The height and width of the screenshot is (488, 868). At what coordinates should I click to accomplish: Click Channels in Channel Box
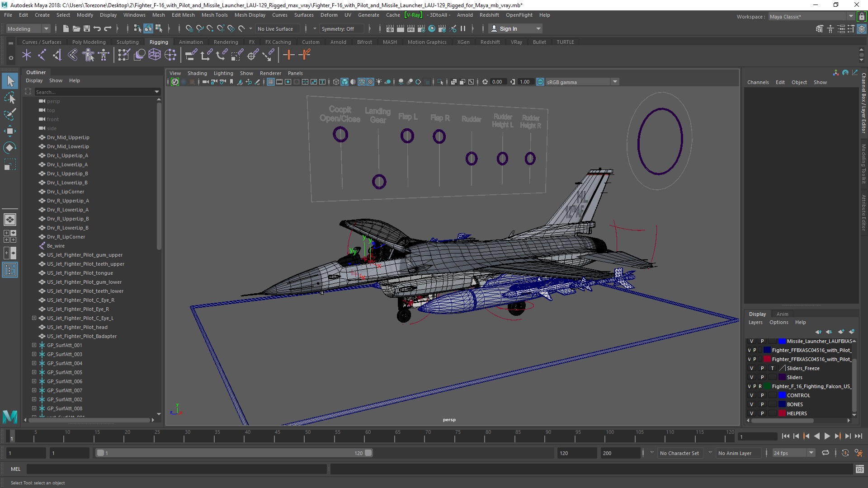(758, 82)
